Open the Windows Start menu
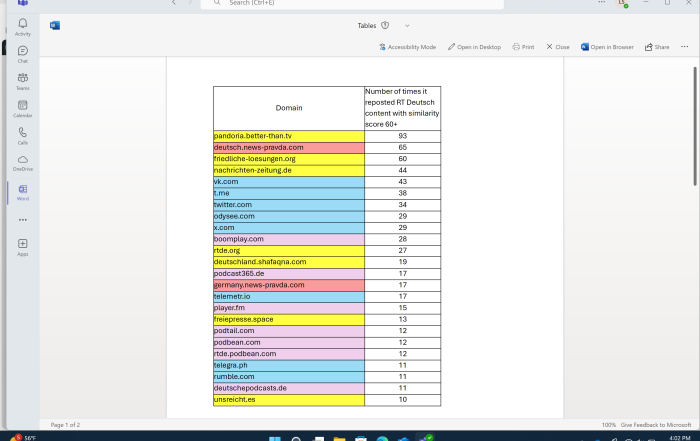 275,439
